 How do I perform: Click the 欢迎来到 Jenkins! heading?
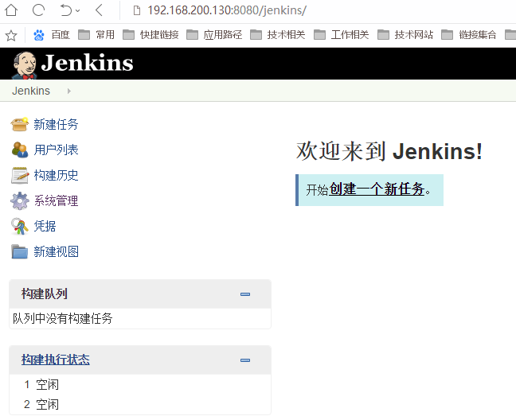coord(389,151)
